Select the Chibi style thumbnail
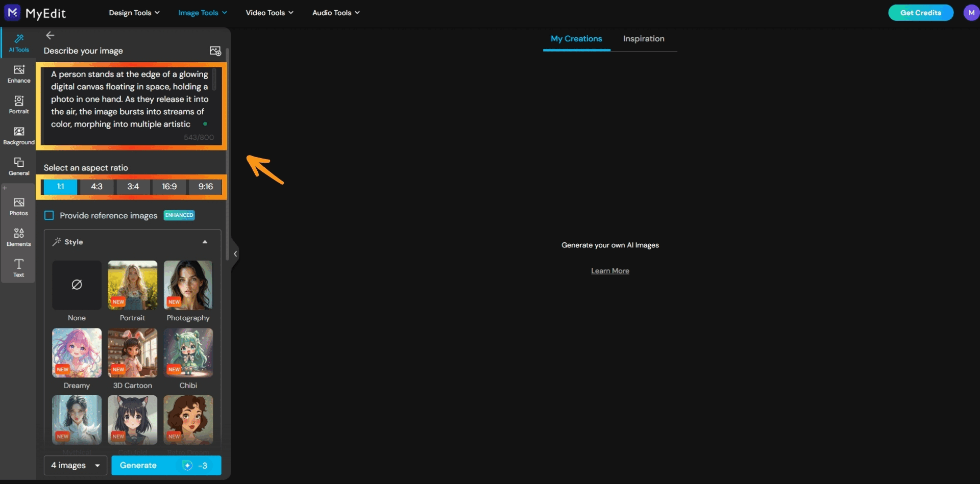The height and width of the screenshot is (484, 980). [188, 352]
